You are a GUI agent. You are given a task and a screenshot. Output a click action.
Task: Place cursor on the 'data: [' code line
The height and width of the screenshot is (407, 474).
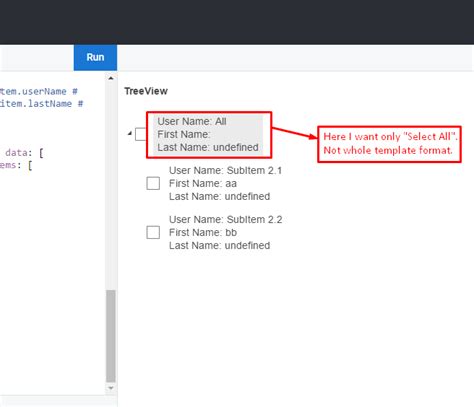pos(24,153)
